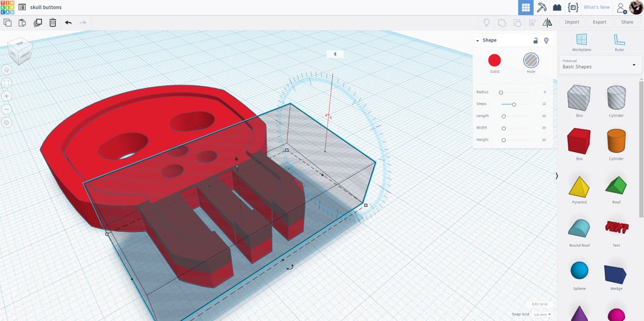This screenshot has width=644, height=321.
Task: Click the Steps slider handle
Action: [x=513, y=104]
